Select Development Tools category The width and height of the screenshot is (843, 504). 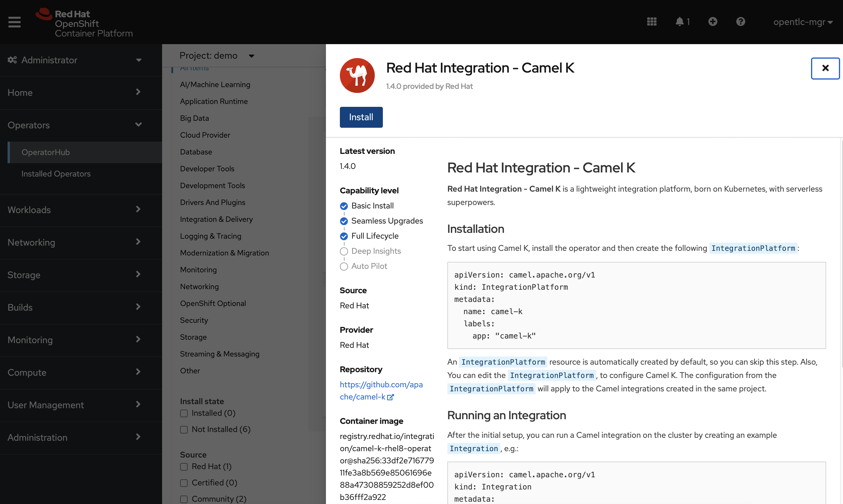(x=212, y=186)
